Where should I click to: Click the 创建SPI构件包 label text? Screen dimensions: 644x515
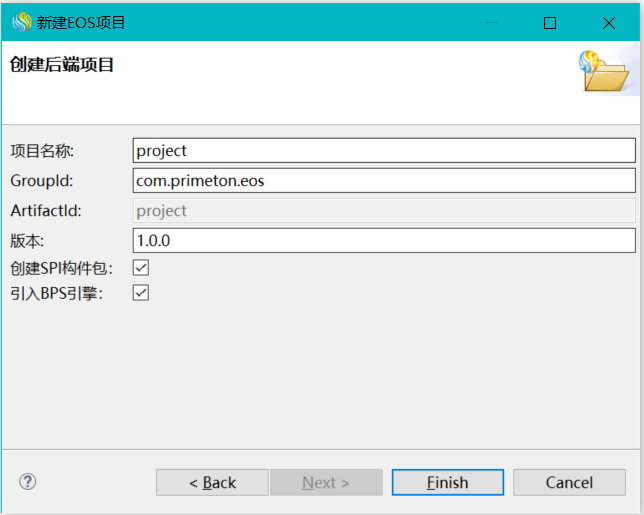point(62,268)
